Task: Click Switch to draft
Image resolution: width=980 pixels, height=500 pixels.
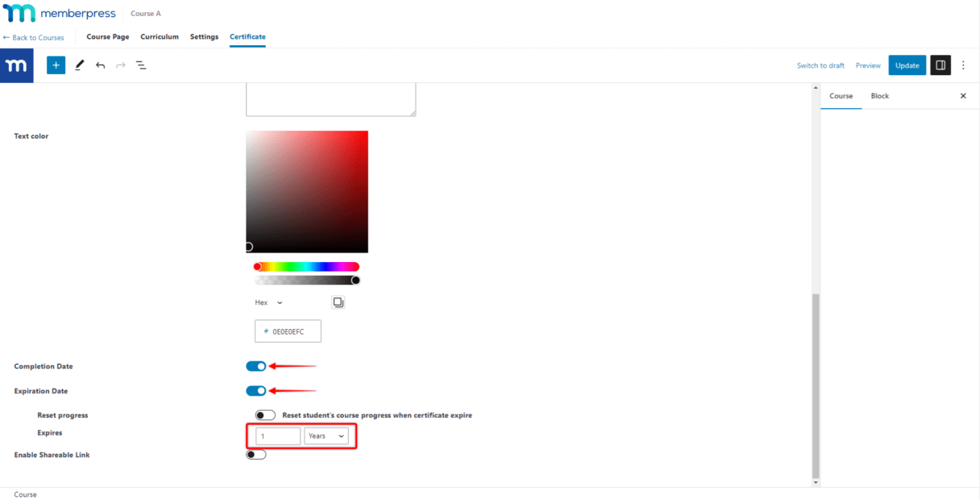Action: click(820, 65)
